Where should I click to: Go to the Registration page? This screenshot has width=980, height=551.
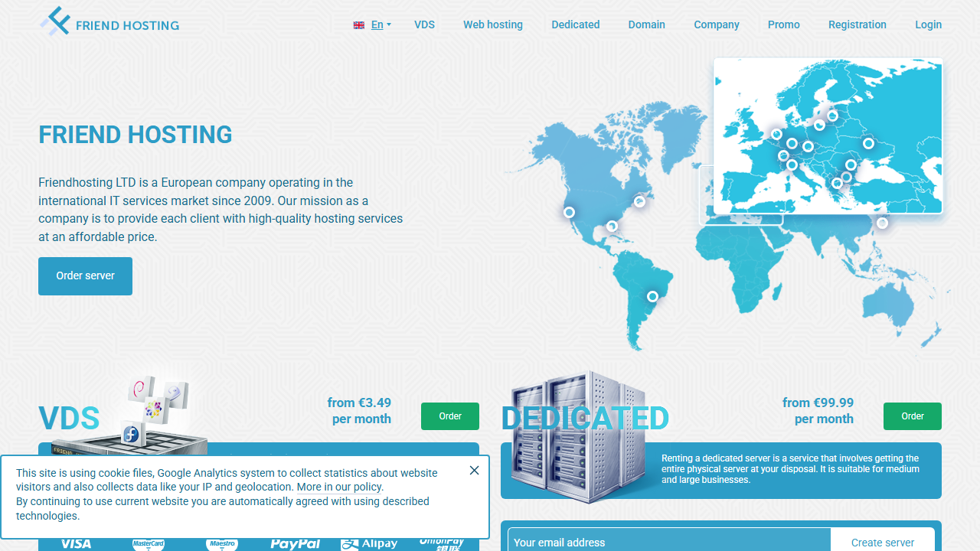[857, 24]
